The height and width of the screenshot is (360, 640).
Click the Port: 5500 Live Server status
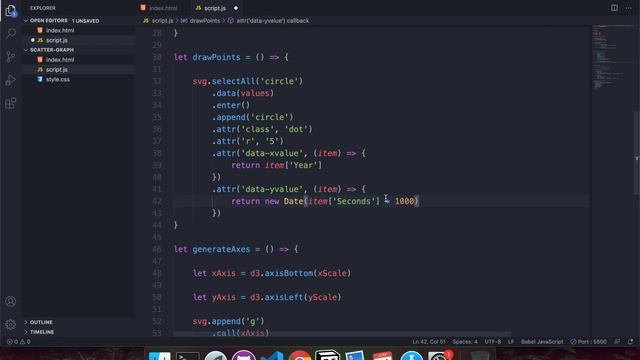pos(589,342)
